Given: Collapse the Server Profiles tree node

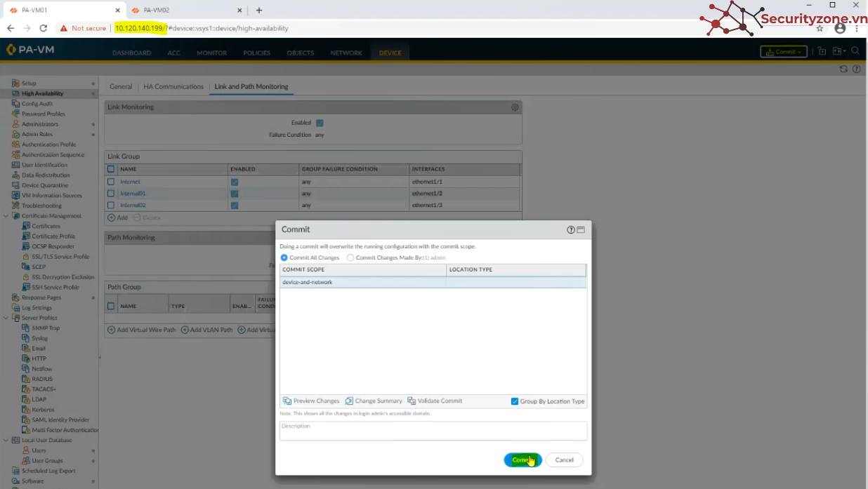Looking at the screenshot, I should [x=6, y=318].
